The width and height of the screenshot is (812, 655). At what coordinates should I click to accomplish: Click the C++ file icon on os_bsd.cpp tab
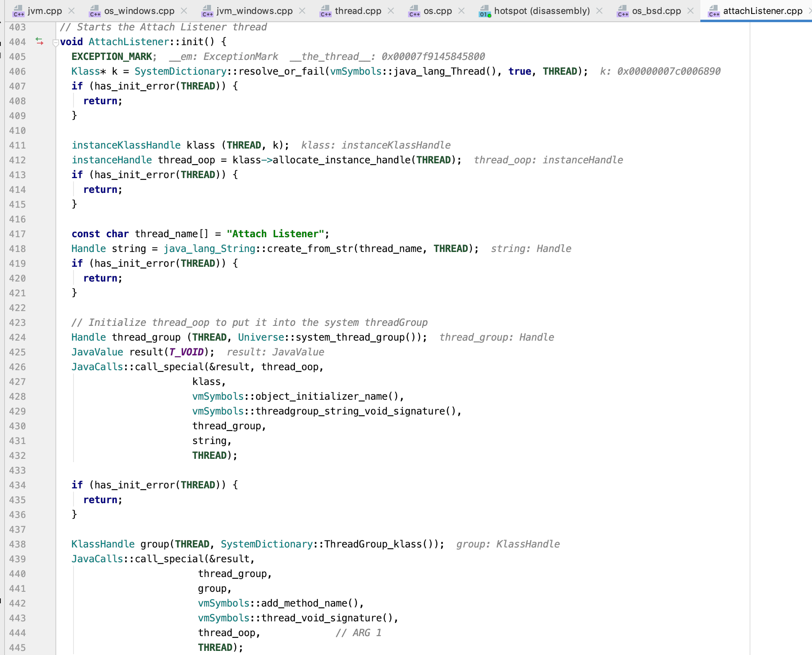(x=623, y=11)
